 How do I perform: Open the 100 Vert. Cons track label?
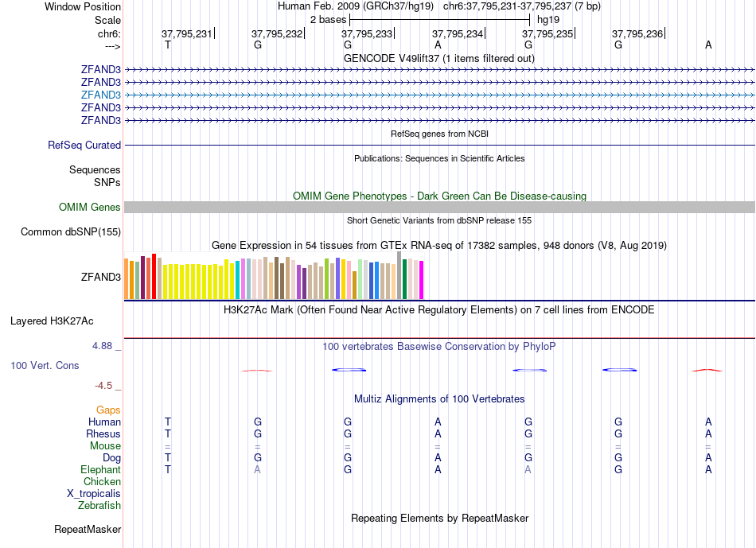click(45, 365)
